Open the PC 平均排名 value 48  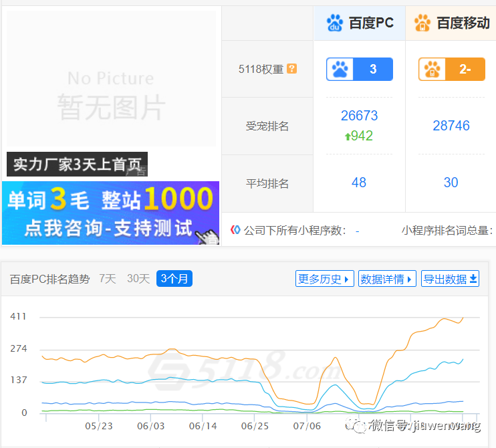coord(359,183)
